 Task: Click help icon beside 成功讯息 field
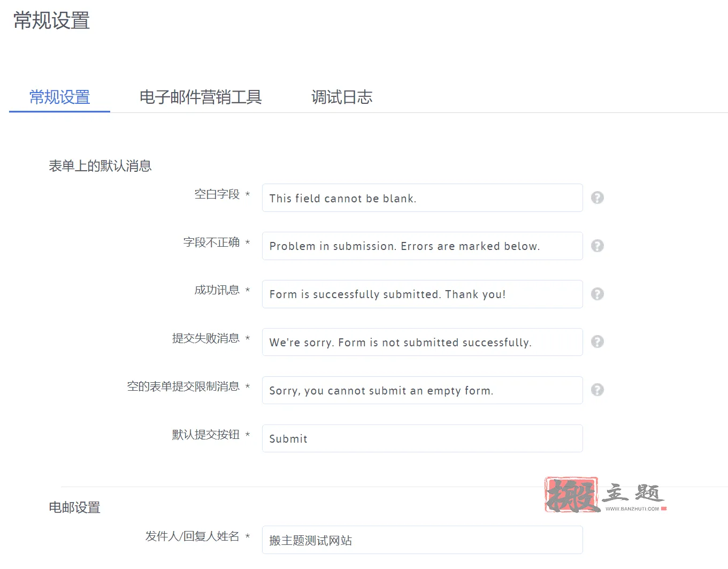tap(597, 294)
